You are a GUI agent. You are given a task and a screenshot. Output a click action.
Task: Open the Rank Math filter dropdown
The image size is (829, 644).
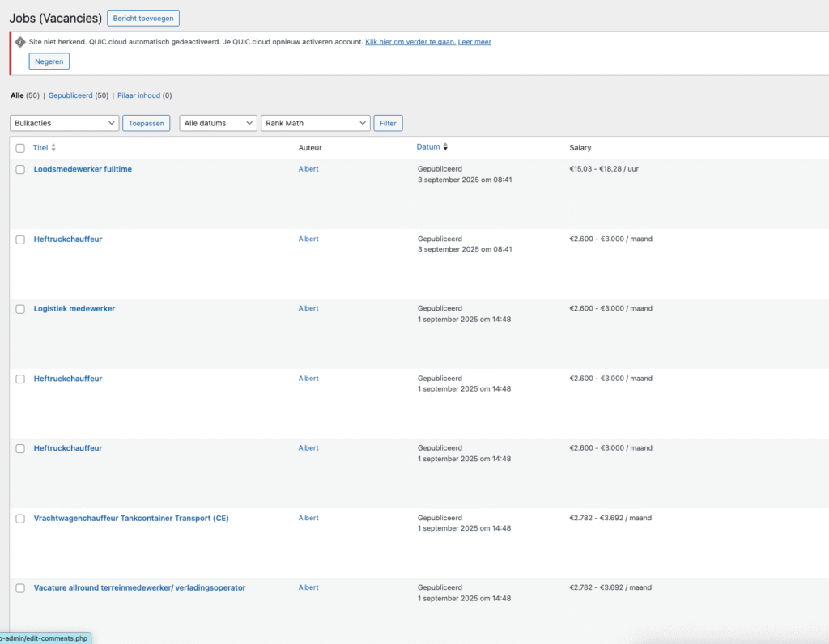[316, 123]
